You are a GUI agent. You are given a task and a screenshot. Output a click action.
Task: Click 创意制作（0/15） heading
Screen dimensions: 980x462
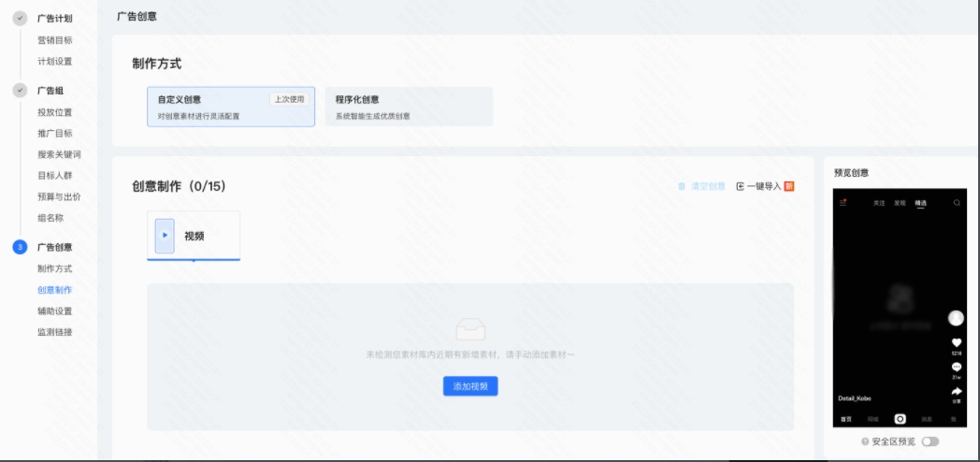(x=179, y=186)
